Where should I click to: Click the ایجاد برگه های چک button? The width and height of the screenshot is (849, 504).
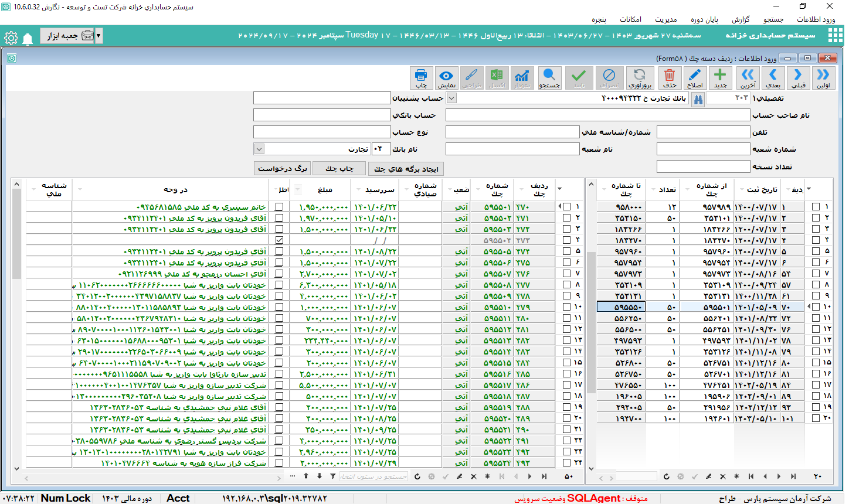pyautogui.click(x=406, y=169)
